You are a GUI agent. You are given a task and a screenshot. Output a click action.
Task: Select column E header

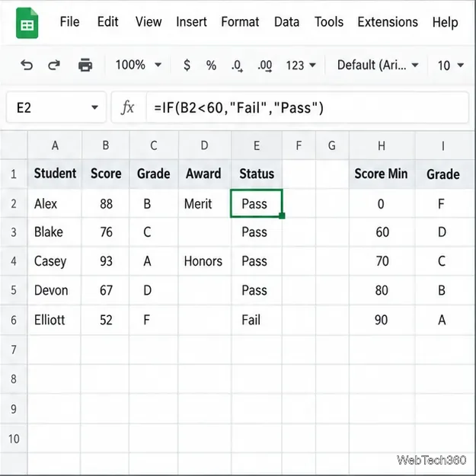[x=257, y=145]
